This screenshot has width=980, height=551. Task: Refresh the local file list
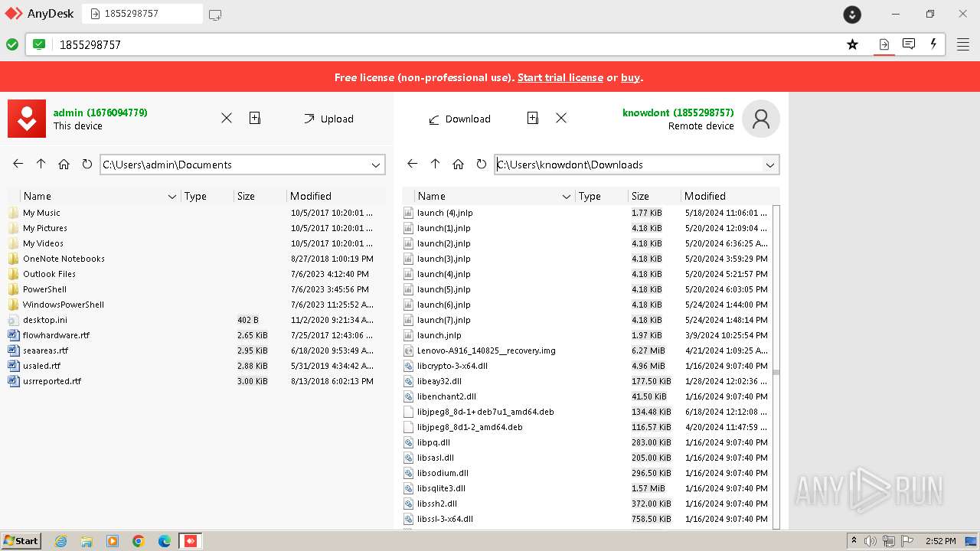click(87, 164)
